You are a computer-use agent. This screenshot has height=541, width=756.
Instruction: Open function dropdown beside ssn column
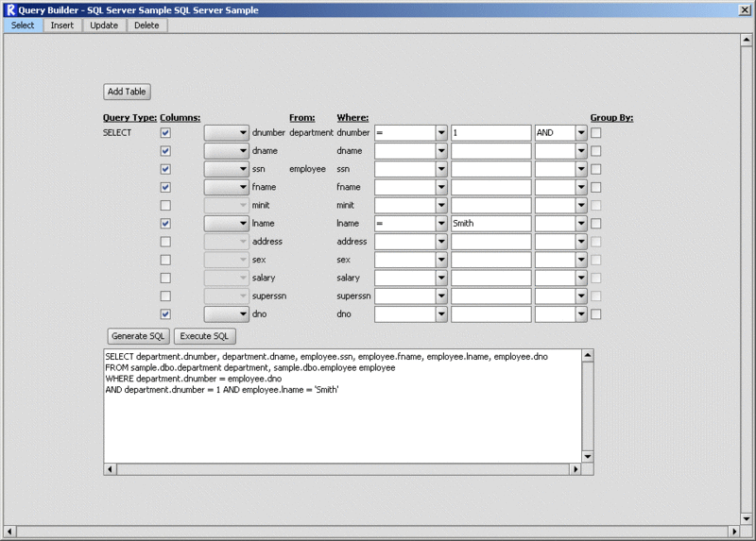click(x=226, y=169)
